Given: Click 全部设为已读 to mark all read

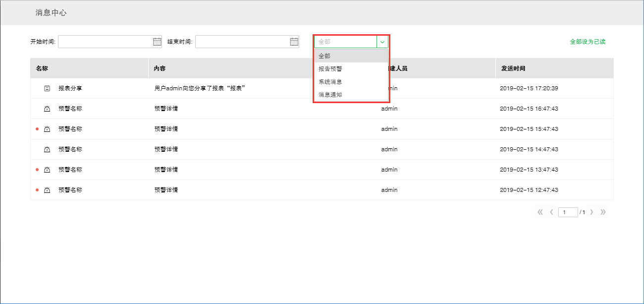Looking at the screenshot, I should pyautogui.click(x=588, y=42).
